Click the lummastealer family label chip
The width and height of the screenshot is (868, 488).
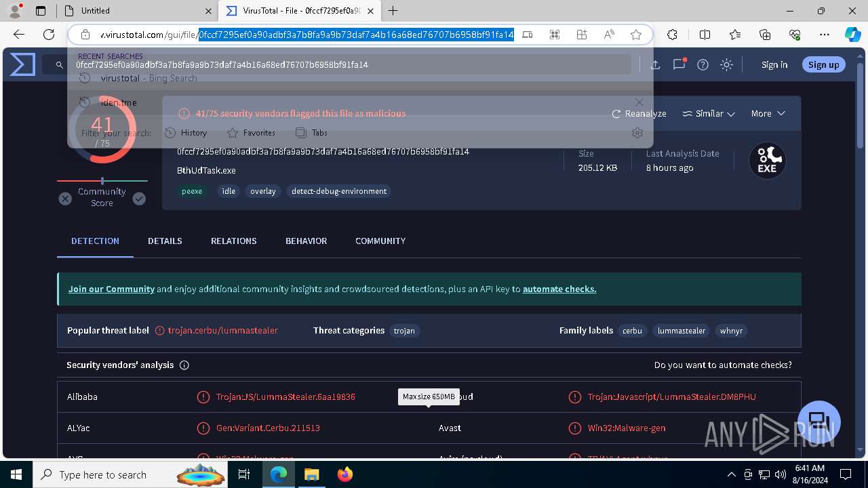(x=682, y=331)
